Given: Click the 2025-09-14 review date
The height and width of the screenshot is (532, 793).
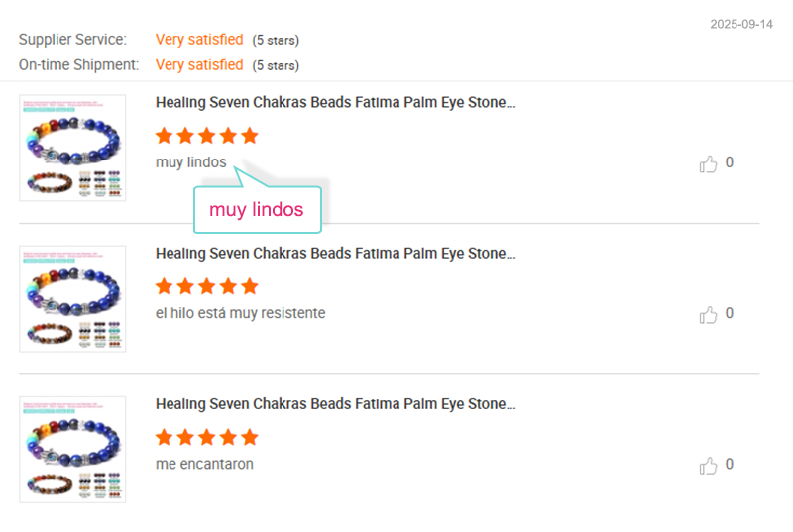Looking at the screenshot, I should pyautogui.click(x=741, y=24).
